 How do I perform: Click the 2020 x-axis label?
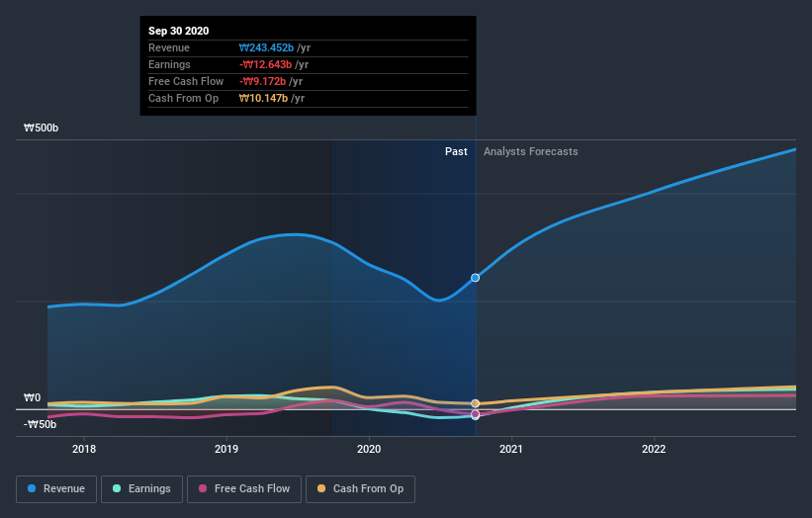click(x=369, y=449)
